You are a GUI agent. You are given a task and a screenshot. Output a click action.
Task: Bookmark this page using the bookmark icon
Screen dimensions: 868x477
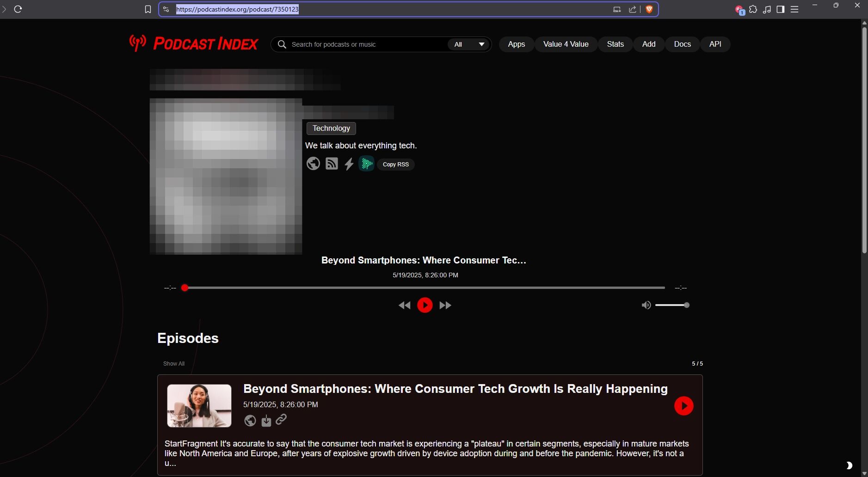point(148,9)
